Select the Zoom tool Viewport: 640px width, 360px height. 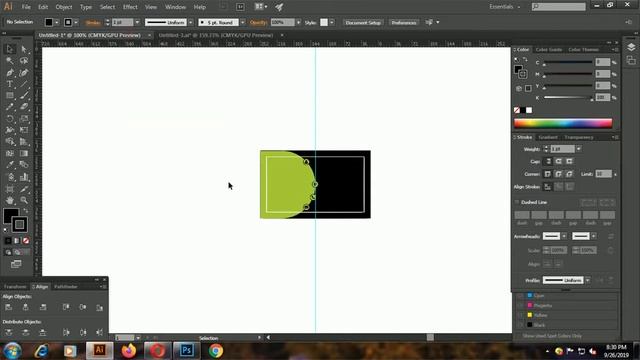[x=24, y=200]
